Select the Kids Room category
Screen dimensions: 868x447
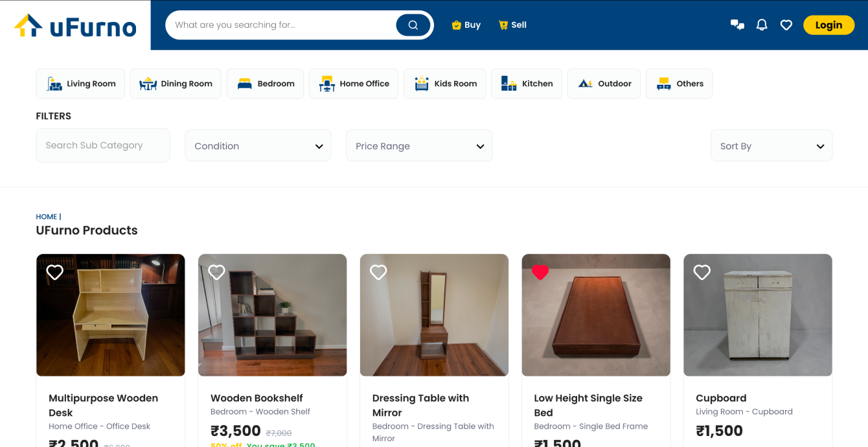click(x=444, y=84)
